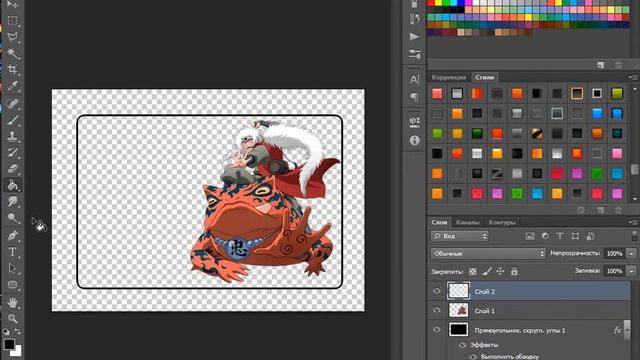Collapse effects list on rounded rectangle layer
Screen dimensions: 640x360
[x=627, y=330]
